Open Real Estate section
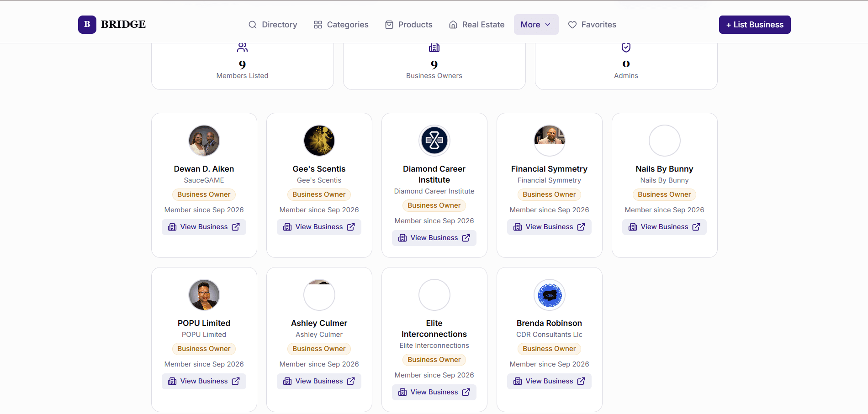The height and width of the screenshot is (414, 868). tap(477, 25)
